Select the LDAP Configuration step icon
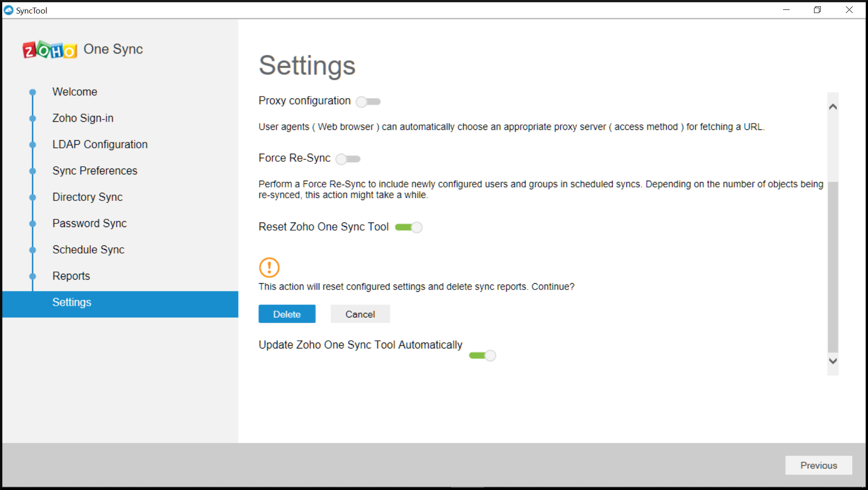The image size is (868, 490). click(33, 144)
